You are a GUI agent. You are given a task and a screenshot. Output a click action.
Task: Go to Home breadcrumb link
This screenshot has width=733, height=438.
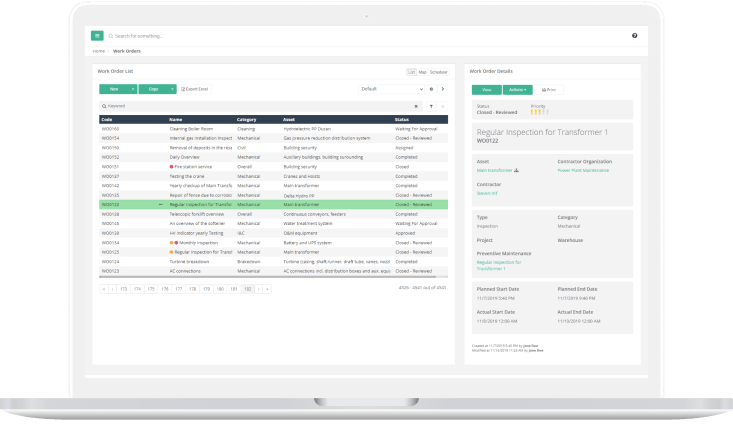coord(99,50)
